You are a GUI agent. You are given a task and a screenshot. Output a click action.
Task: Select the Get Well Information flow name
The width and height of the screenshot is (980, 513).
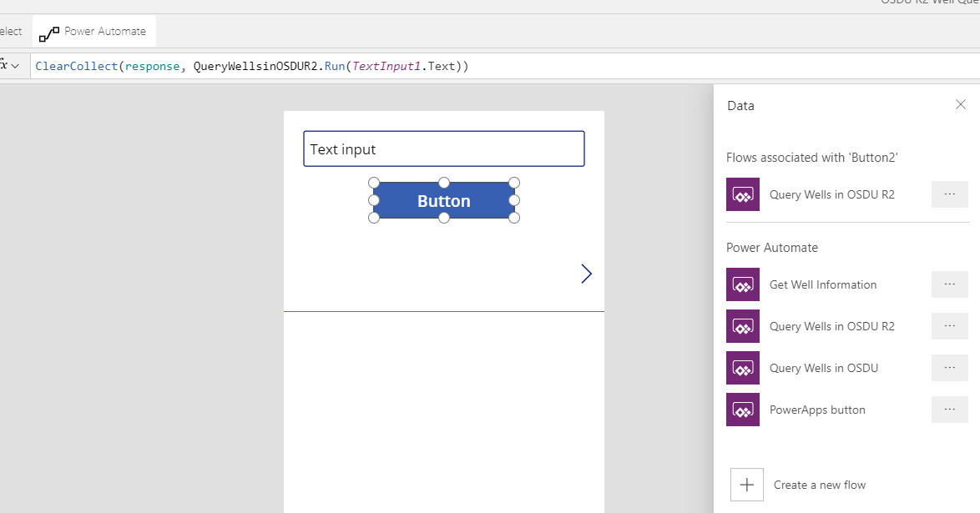tap(822, 284)
